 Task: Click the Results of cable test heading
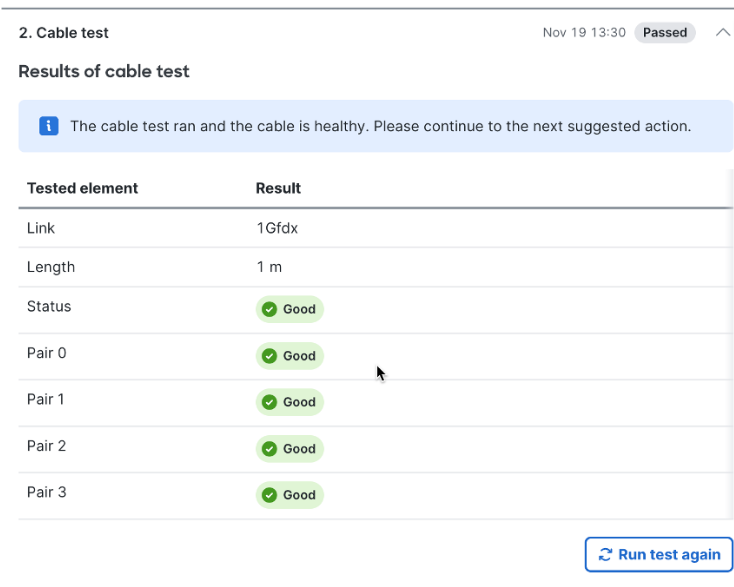pos(104,71)
